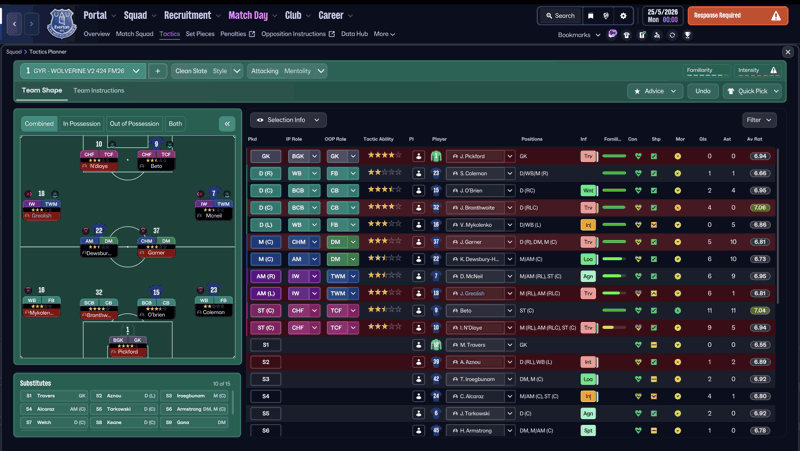Open the Recruitment menu
The image size is (800, 451).
pos(192,15)
